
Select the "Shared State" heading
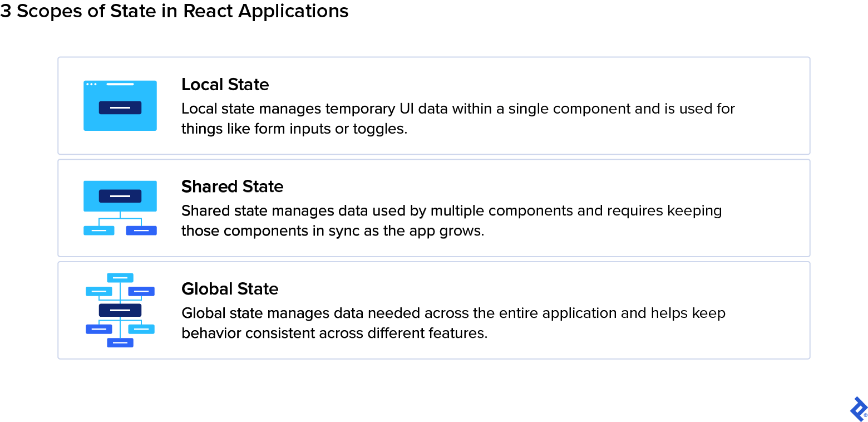tap(232, 187)
